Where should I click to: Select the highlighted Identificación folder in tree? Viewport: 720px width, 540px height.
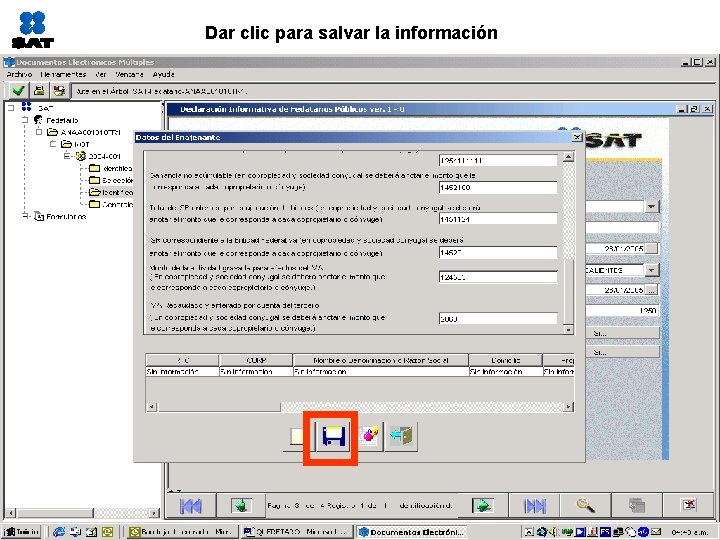tap(111, 192)
